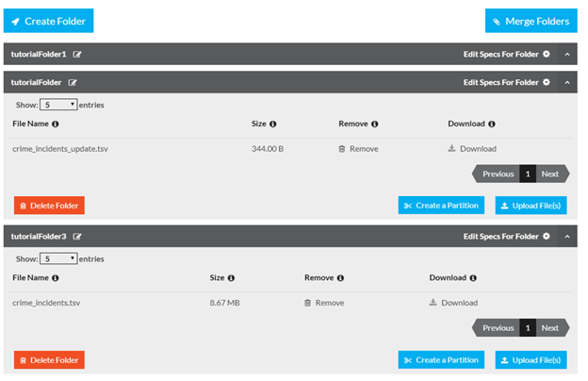
Task: Collapse the tutorialFolder panel
Action: pyautogui.click(x=567, y=82)
